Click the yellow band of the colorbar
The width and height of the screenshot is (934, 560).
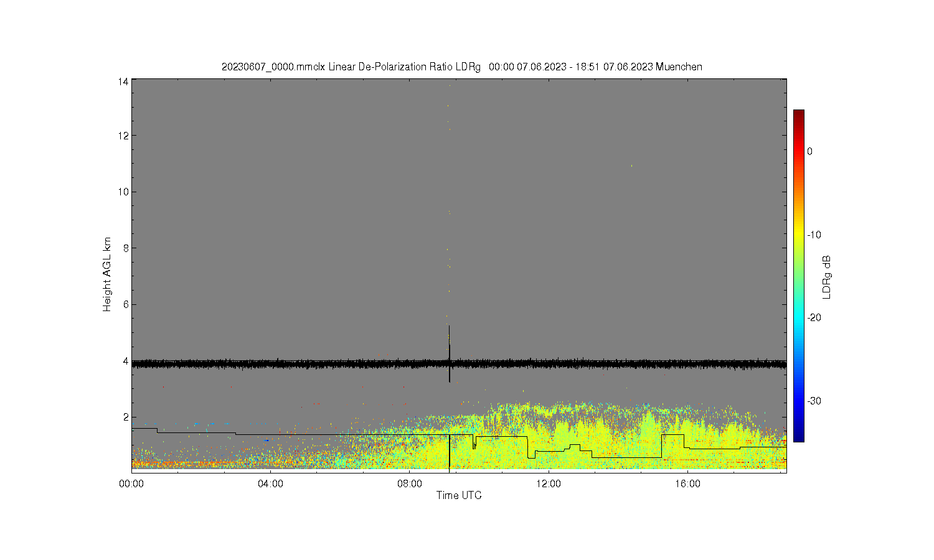tap(798, 235)
